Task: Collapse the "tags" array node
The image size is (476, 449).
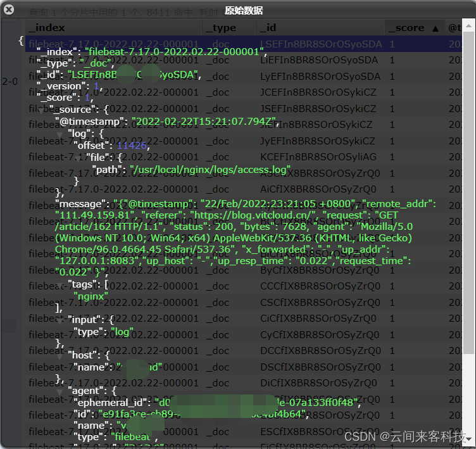Action: (x=59, y=285)
